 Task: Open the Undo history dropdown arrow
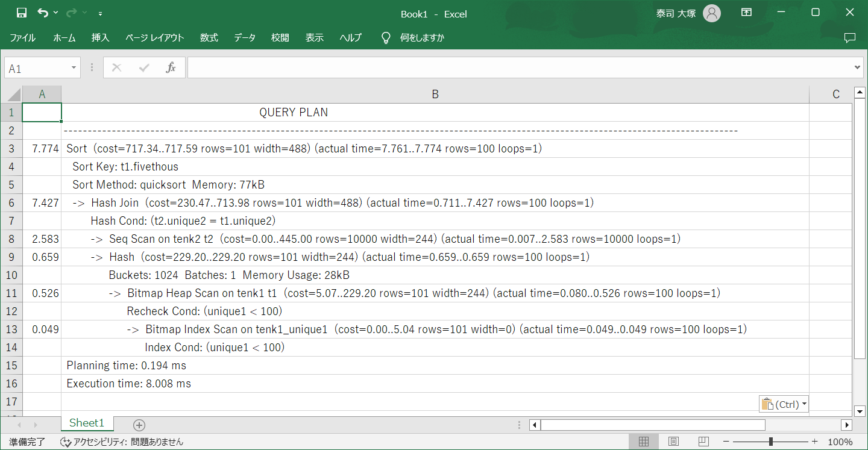point(56,13)
